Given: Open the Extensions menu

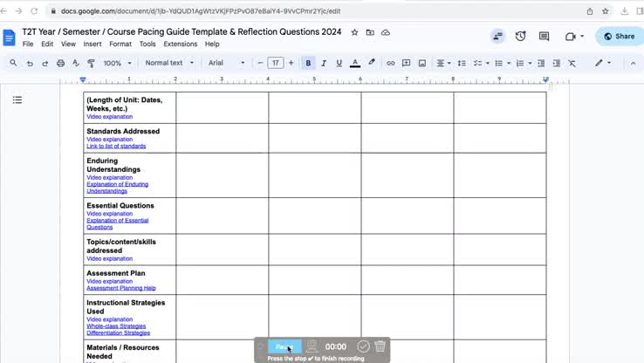Looking at the screenshot, I should [x=181, y=44].
